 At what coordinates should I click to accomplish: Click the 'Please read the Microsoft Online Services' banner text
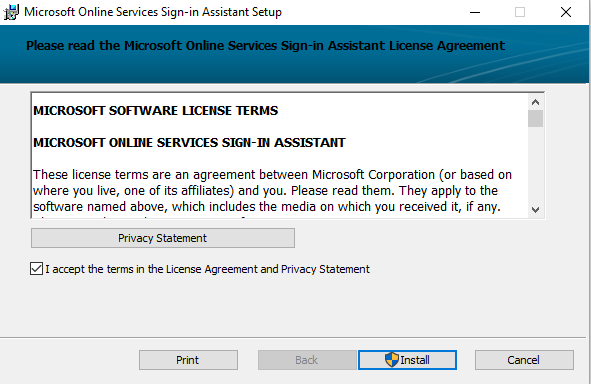point(265,46)
